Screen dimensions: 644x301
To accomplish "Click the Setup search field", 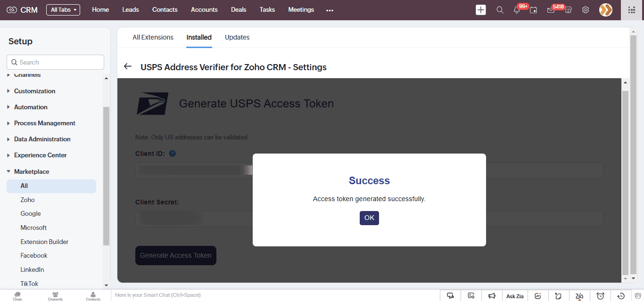I will point(55,62).
